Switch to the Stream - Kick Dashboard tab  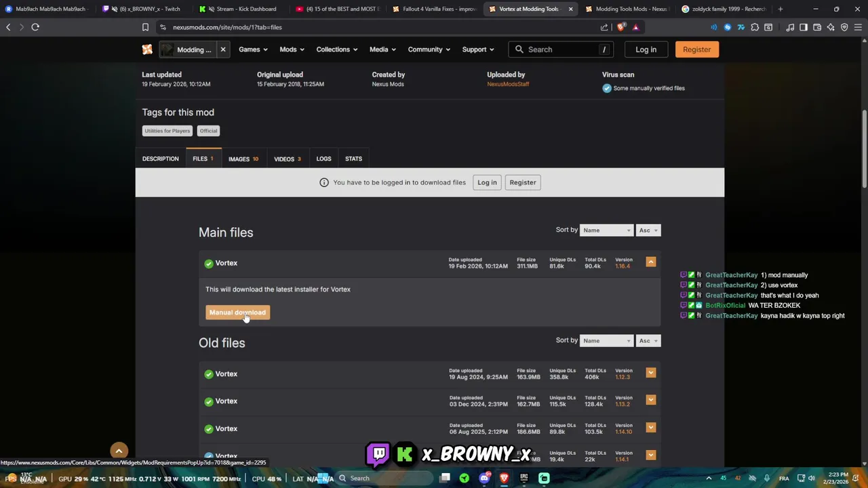point(241,9)
